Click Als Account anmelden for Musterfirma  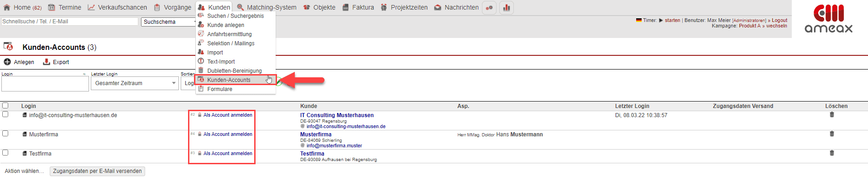click(227, 135)
